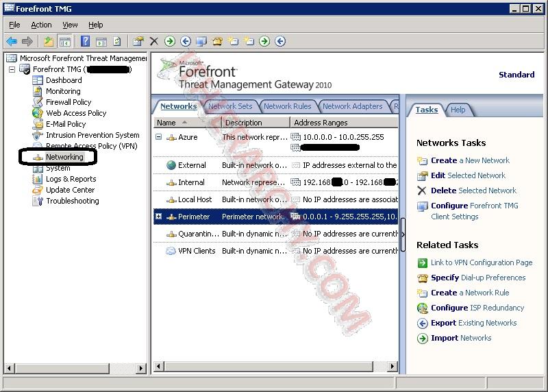Select the Networking tree node

[64, 157]
